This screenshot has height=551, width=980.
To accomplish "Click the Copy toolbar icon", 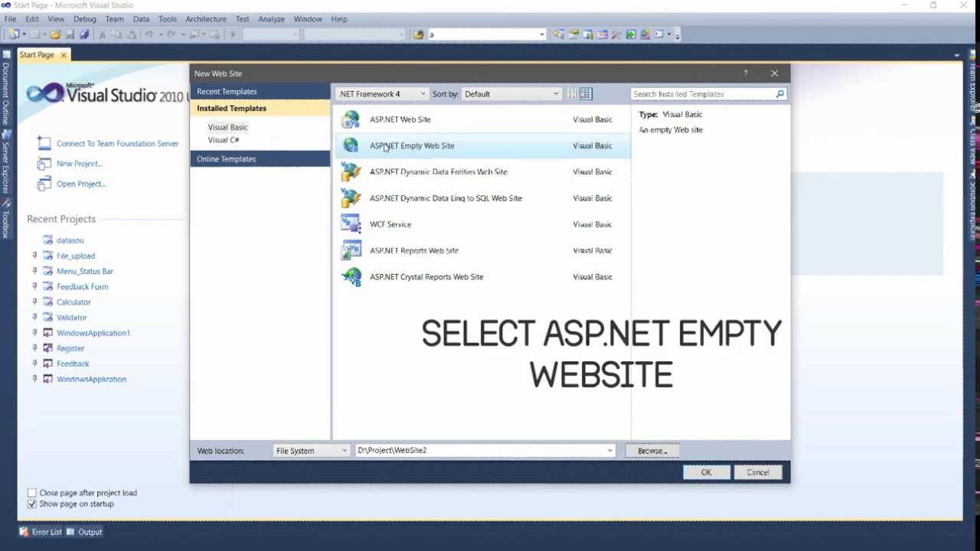I will click(x=116, y=34).
